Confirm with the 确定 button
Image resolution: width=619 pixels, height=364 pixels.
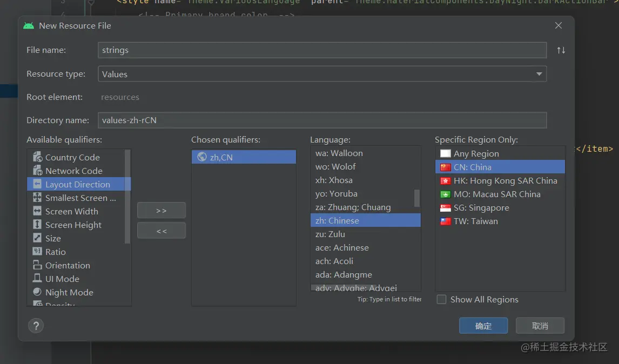483,326
